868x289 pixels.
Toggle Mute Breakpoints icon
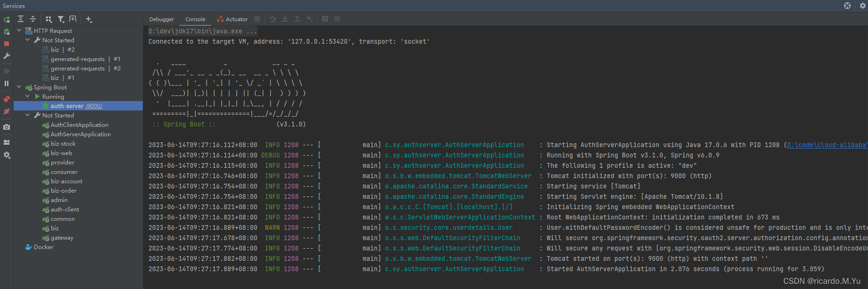tap(7, 111)
